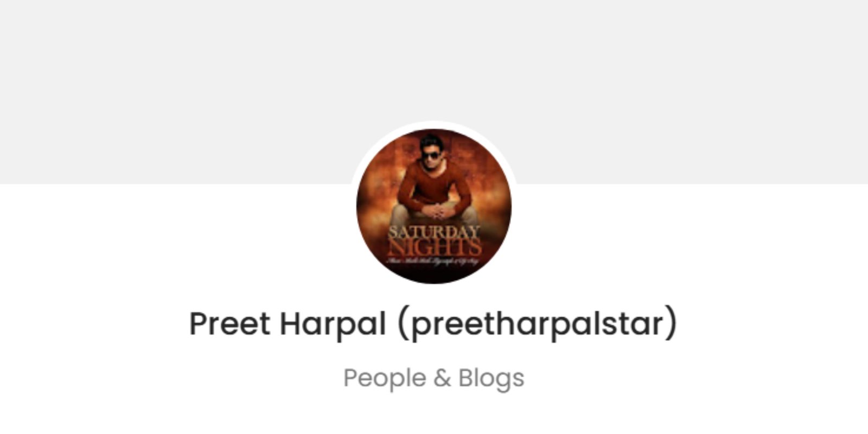Click the word People in the category

point(384,378)
